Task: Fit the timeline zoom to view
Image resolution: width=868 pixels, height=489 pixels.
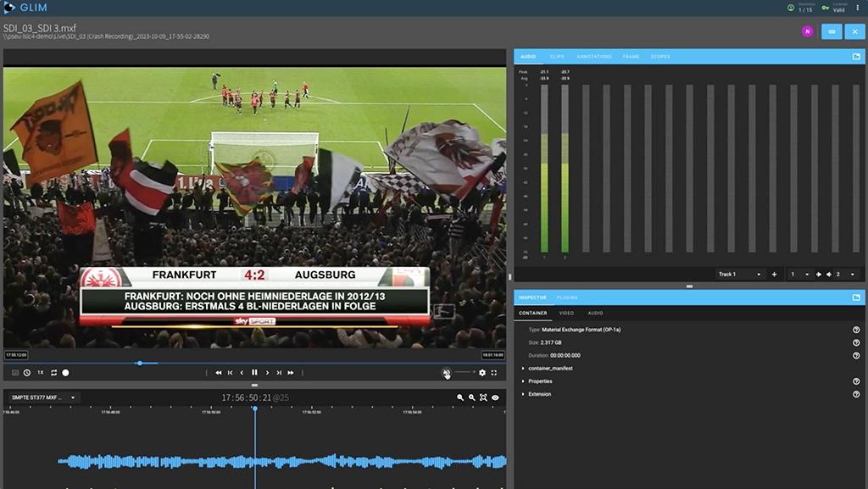Action: [483, 397]
